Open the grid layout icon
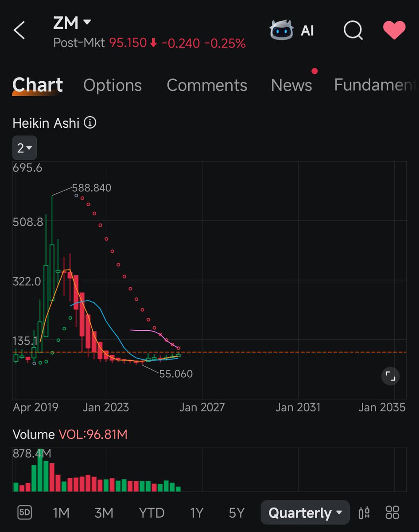Screen dimensions: 419x532 tap(392, 513)
